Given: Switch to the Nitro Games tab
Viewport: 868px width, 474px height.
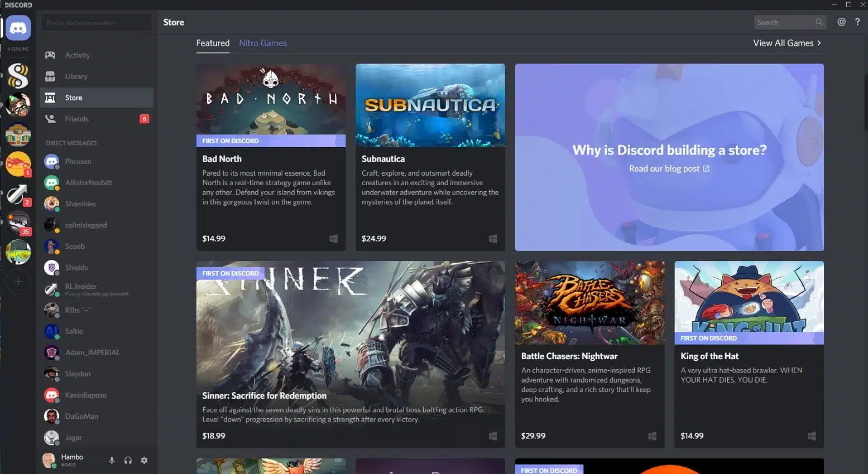Looking at the screenshot, I should 263,43.
